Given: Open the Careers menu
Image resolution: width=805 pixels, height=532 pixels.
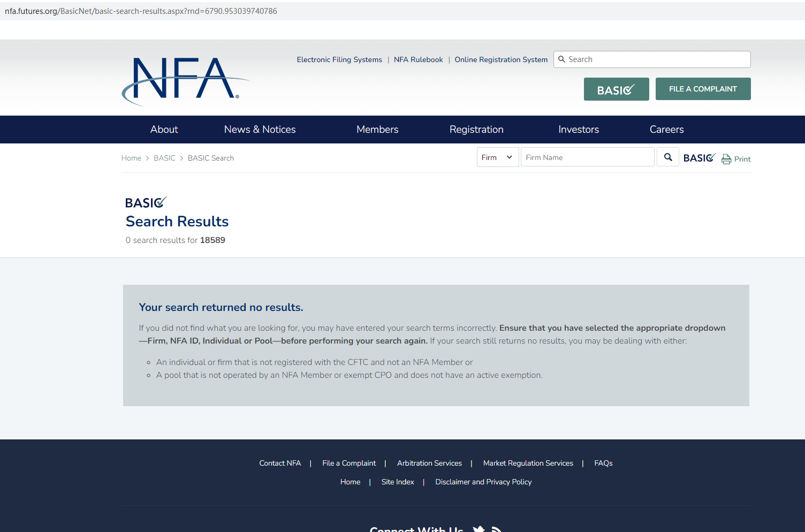Looking at the screenshot, I should point(667,130).
